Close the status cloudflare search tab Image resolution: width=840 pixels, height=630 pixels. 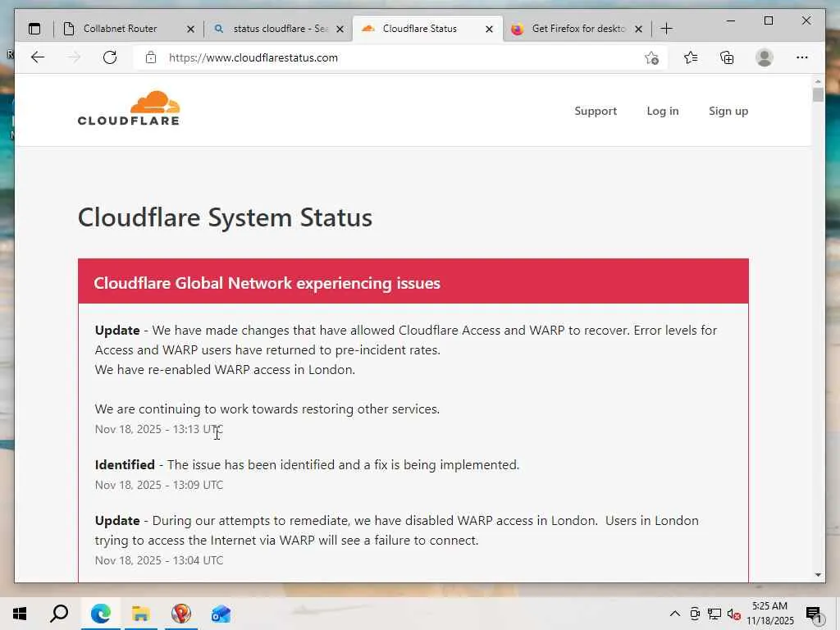click(x=340, y=29)
